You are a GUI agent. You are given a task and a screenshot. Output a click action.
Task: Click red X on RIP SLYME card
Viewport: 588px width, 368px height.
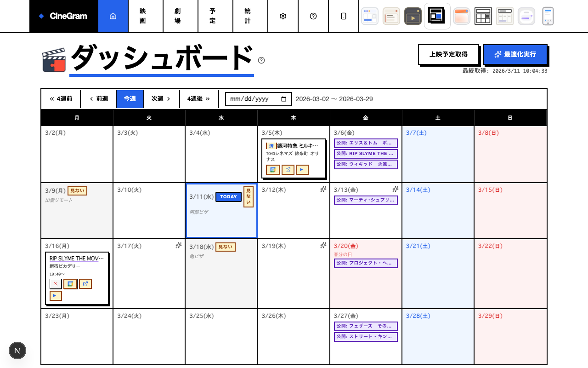56,284
